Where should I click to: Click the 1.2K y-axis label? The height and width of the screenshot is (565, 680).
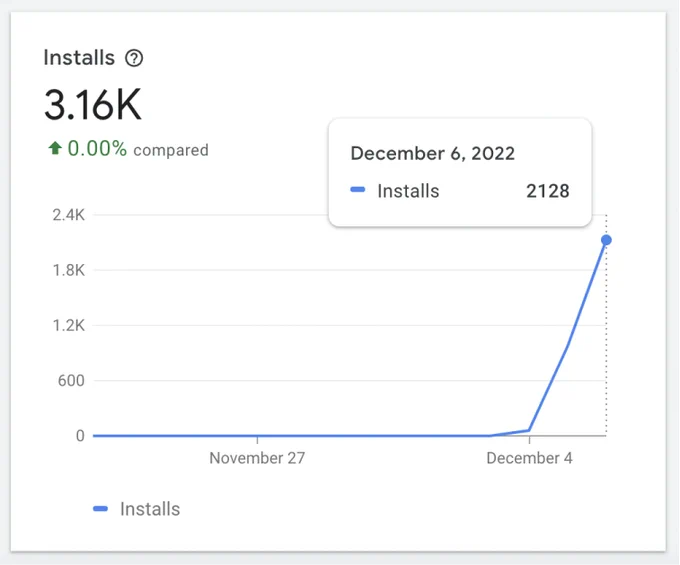click(x=69, y=326)
